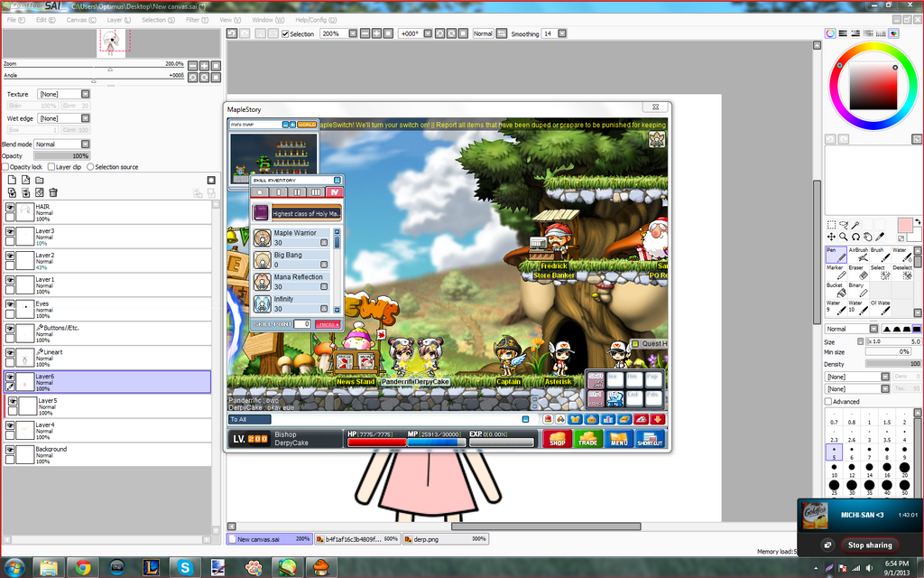
Task: Pick the hand pan tool
Action: [x=867, y=237]
